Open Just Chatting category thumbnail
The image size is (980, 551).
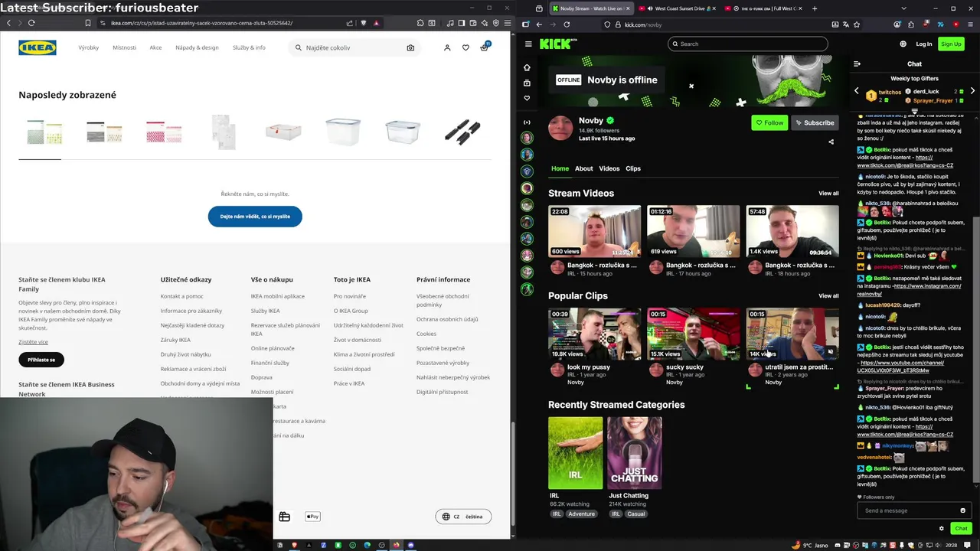634,453
